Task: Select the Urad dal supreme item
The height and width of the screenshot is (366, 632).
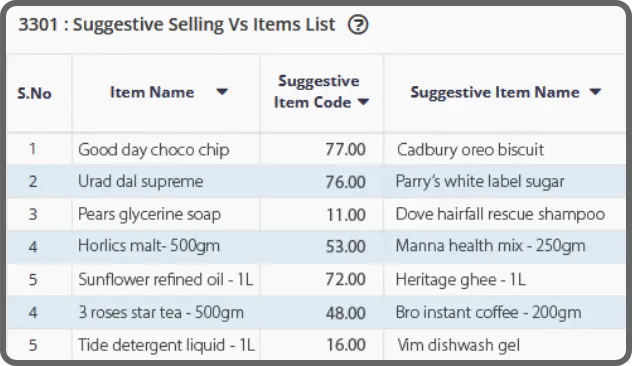Action: coord(141,181)
